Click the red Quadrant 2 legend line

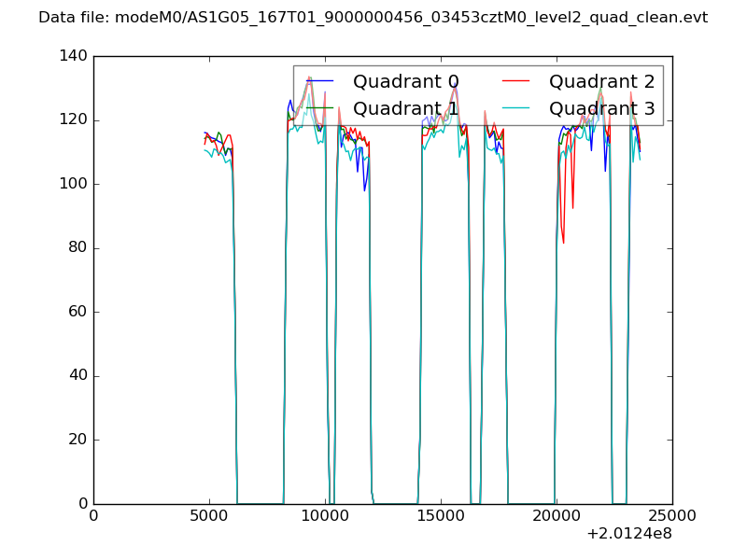click(516, 82)
